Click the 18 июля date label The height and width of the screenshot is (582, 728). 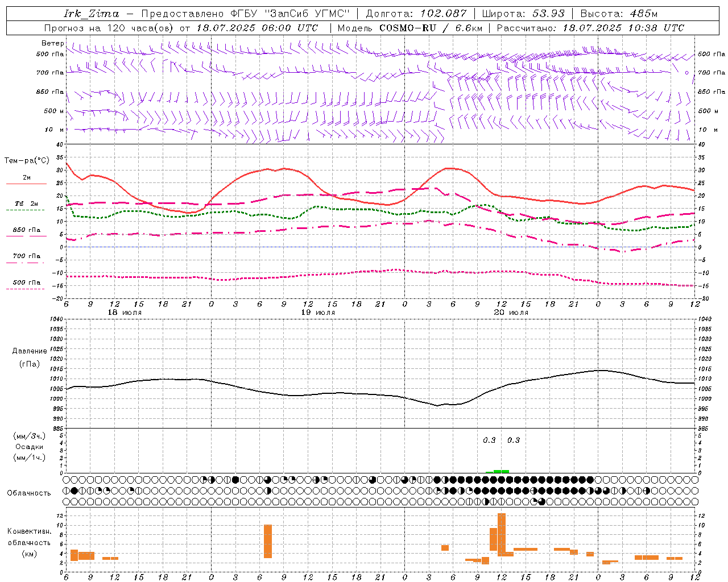(125, 313)
